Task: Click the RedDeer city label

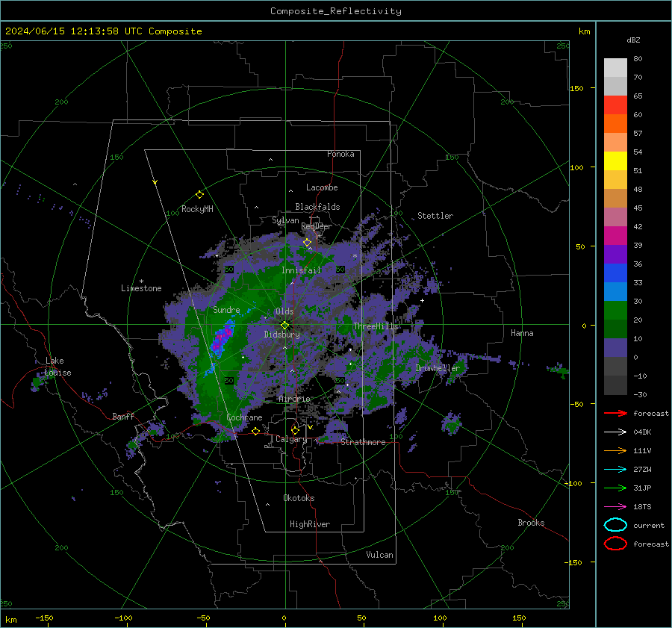Action: click(317, 226)
